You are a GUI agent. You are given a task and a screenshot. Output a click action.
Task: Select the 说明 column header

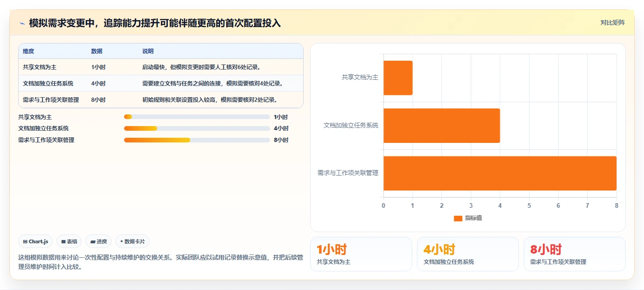(148, 51)
